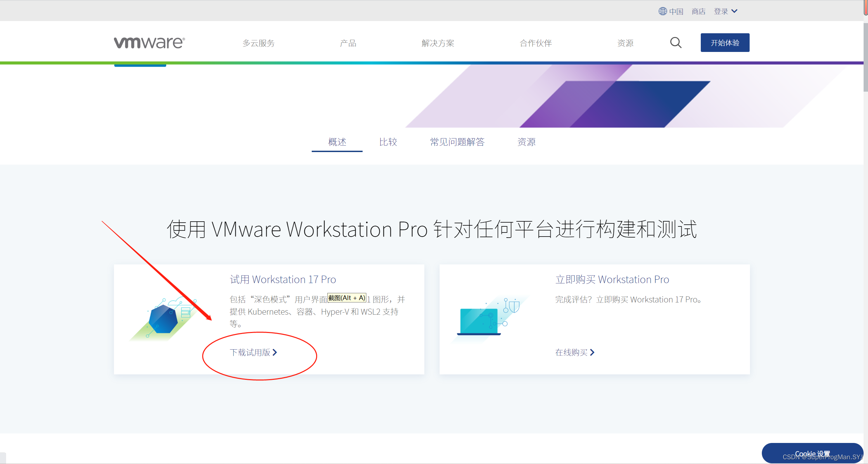
Task: Open the 资源 menu in header
Action: (x=625, y=43)
